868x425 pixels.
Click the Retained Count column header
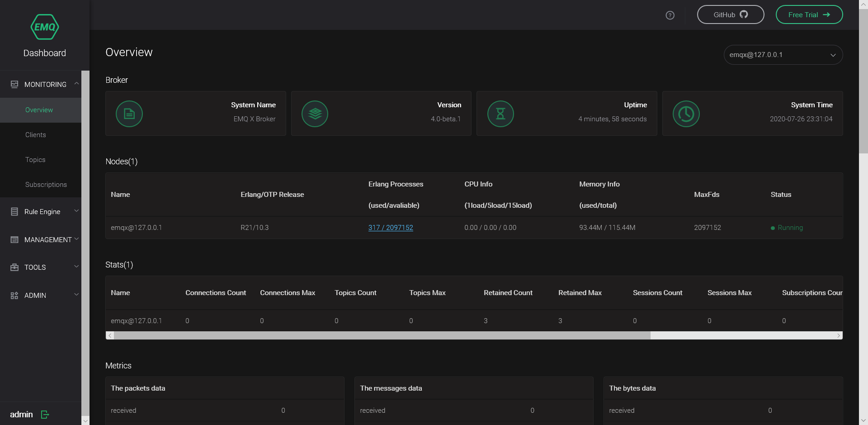click(508, 293)
